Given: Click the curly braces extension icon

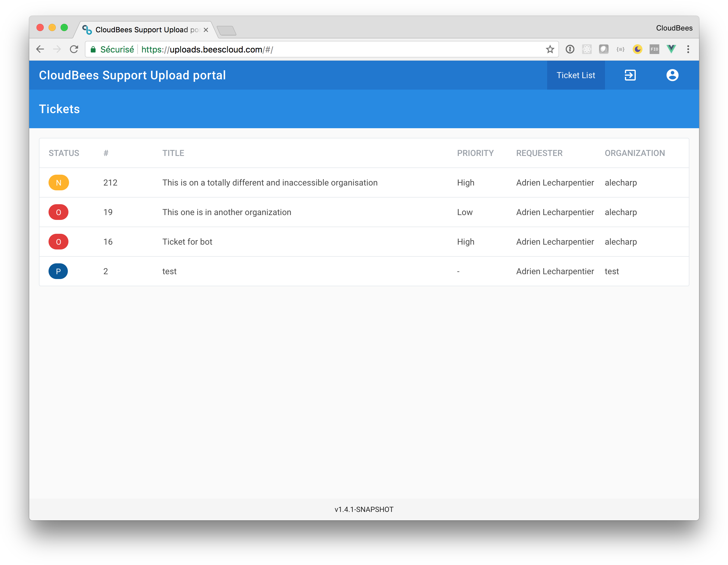Looking at the screenshot, I should 620,49.
